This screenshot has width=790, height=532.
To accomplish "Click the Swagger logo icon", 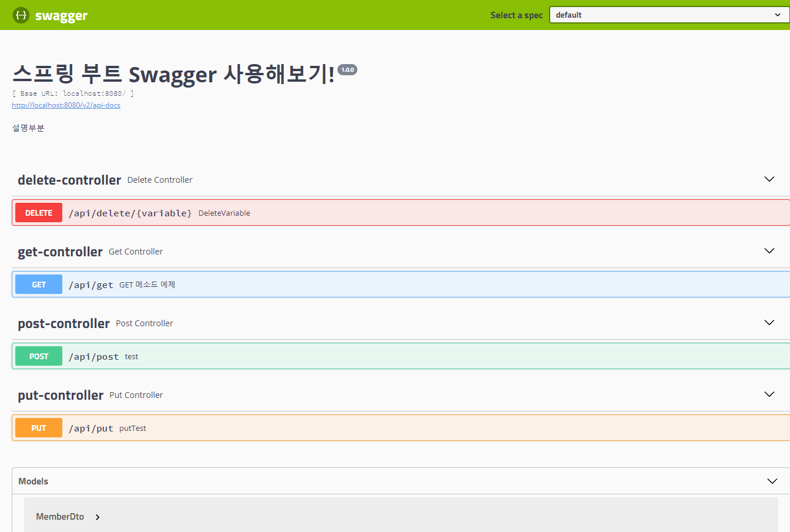I will click(21, 15).
